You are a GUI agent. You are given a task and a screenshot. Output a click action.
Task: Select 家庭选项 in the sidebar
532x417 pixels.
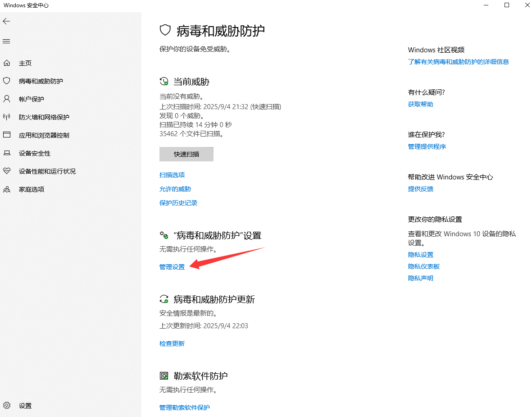click(32, 189)
